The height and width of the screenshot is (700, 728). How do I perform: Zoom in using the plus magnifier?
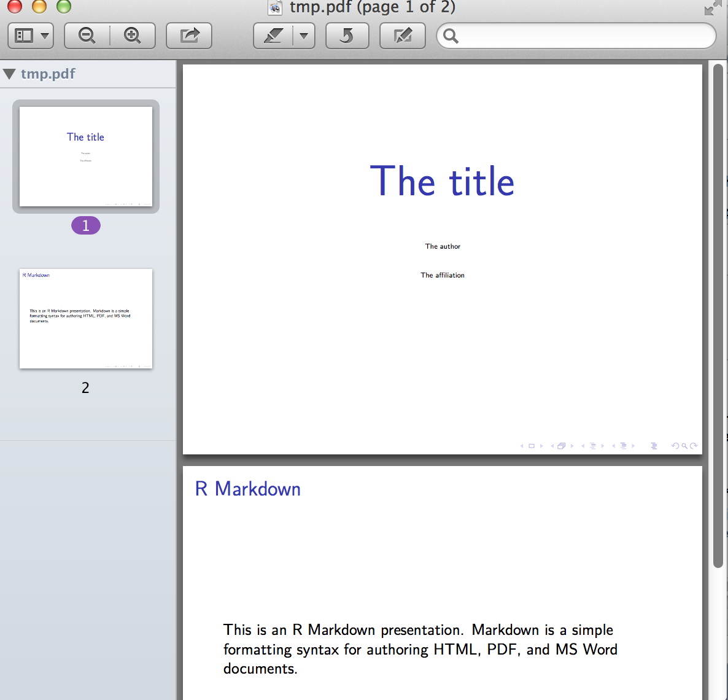click(133, 36)
